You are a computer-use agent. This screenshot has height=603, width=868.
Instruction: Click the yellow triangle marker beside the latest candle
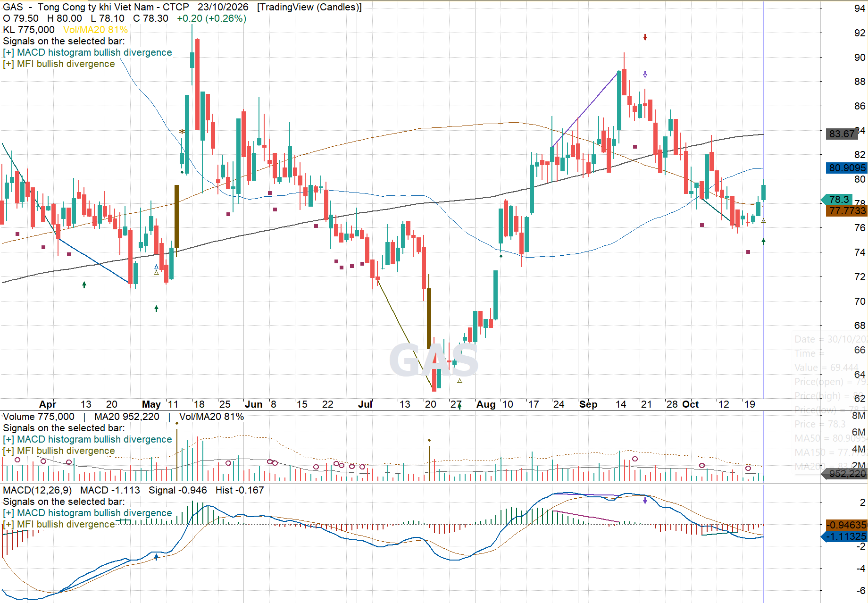pos(763,221)
